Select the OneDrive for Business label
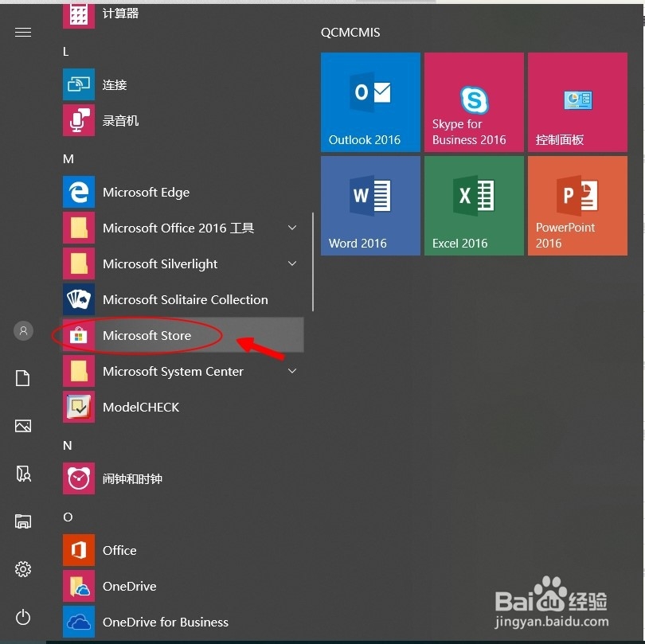645x644 pixels. 166,623
